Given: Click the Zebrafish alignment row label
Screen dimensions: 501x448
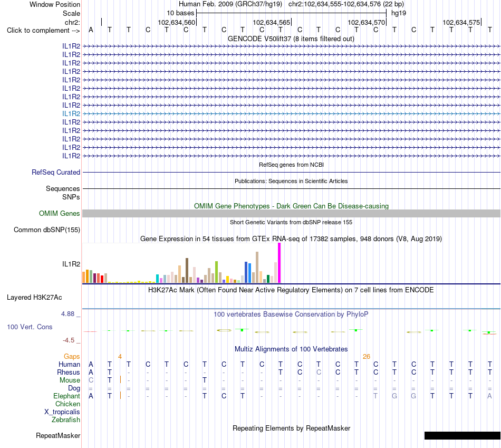Looking at the screenshot, I should point(66,420).
